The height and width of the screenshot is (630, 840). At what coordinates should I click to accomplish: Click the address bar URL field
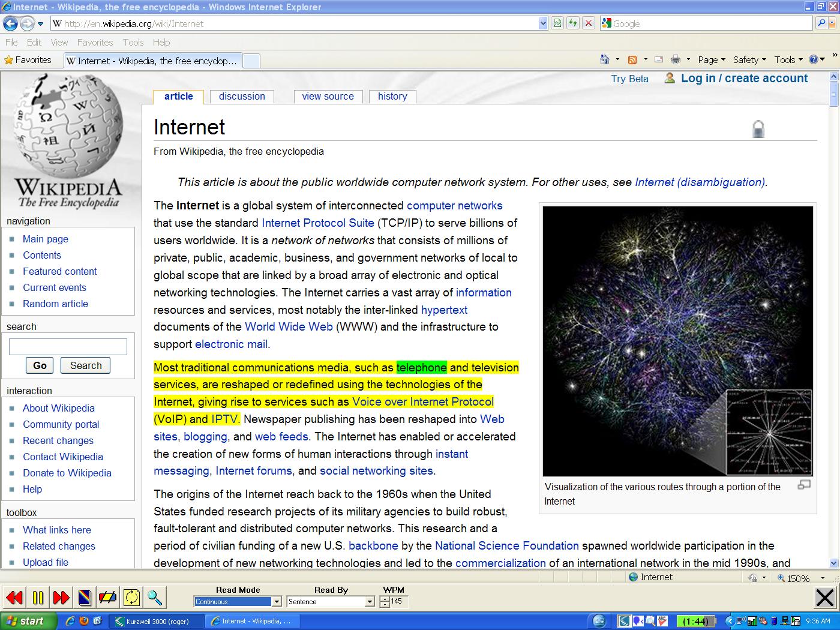click(294, 23)
